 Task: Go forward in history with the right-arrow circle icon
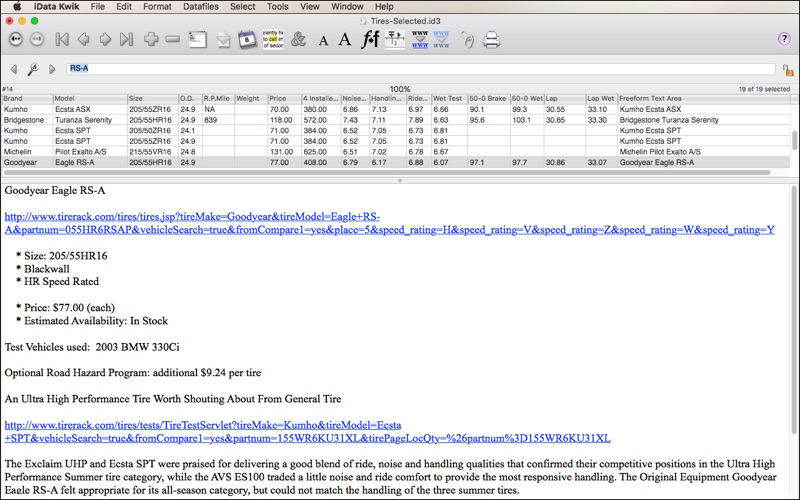point(37,39)
